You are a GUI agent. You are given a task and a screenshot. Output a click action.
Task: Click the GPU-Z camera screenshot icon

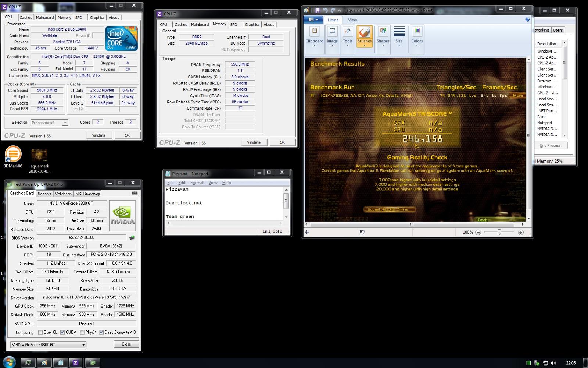click(x=135, y=193)
